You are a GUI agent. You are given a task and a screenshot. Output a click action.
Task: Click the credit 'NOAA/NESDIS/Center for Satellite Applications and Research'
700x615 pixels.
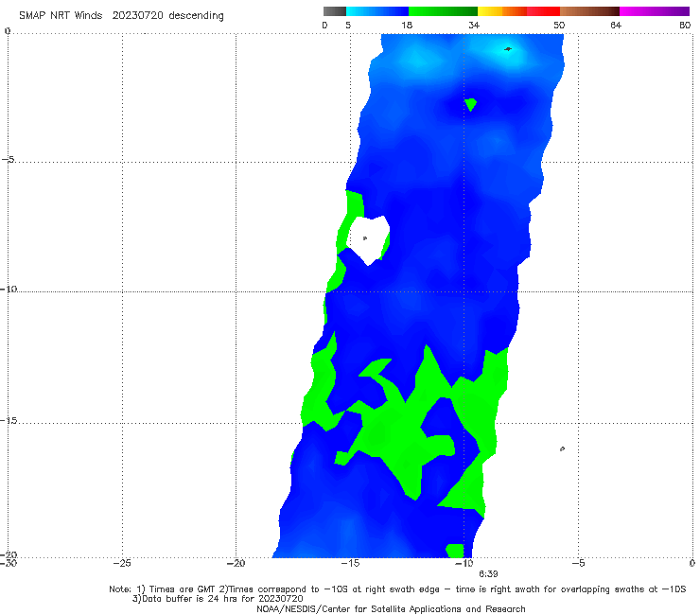click(x=391, y=608)
